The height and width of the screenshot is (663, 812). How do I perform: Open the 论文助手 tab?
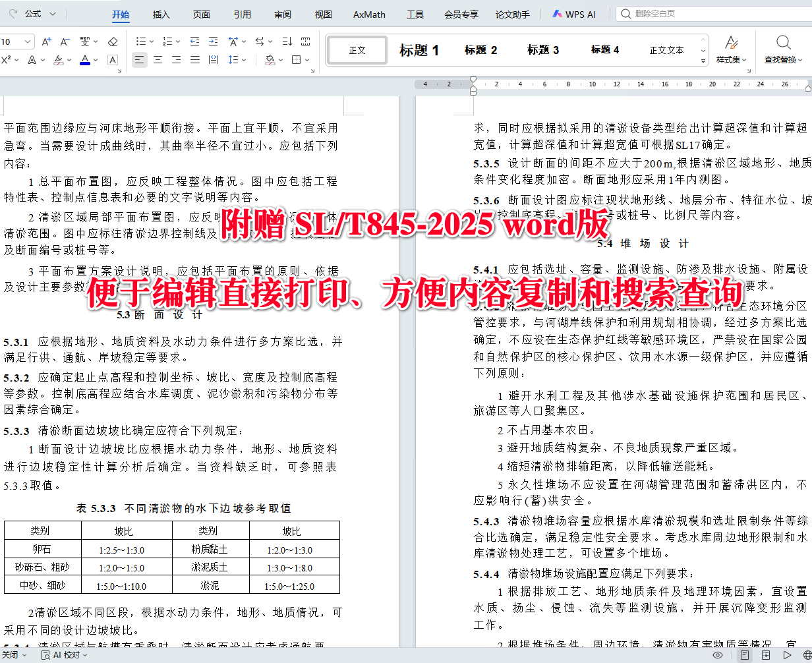point(513,14)
